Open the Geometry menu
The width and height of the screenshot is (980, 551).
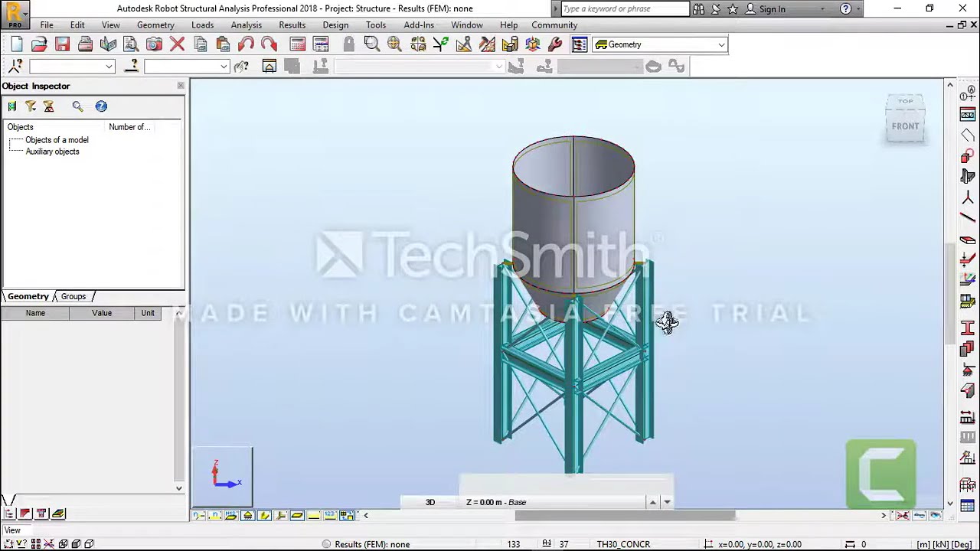[x=155, y=25]
